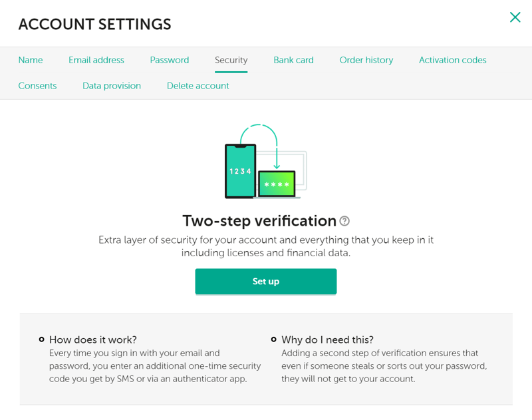
Task: Switch to Activation codes tab
Action: [x=453, y=60]
